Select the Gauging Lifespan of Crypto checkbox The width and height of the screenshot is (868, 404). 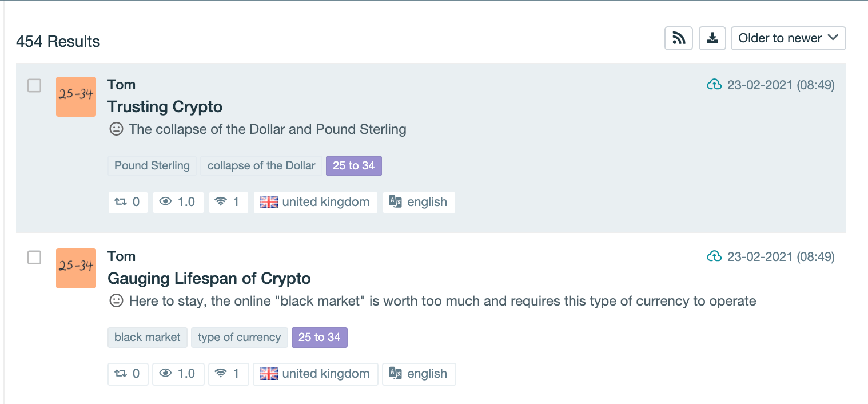coord(35,258)
